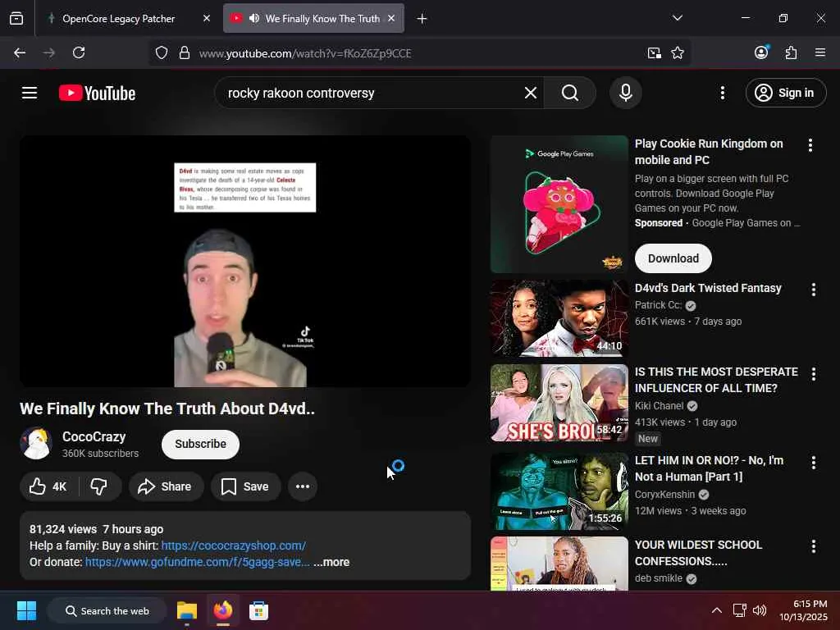Subscribe to CocoCrazy

click(x=200, y=444)
